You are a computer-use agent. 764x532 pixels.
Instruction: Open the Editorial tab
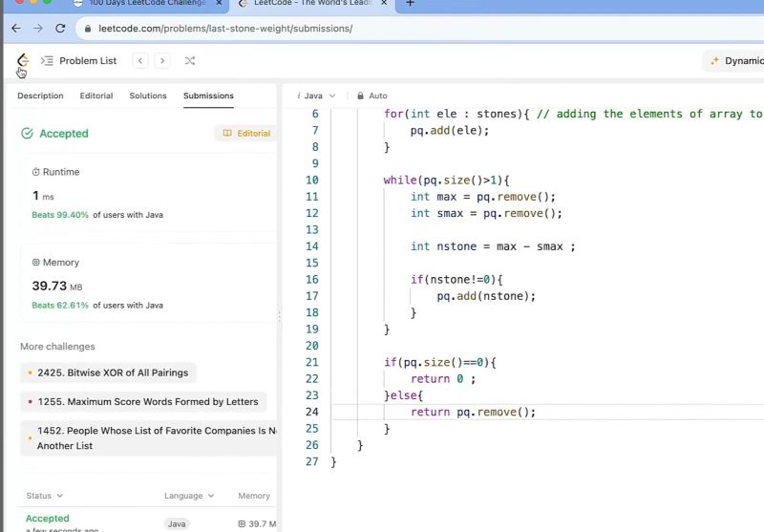[96, 96]
